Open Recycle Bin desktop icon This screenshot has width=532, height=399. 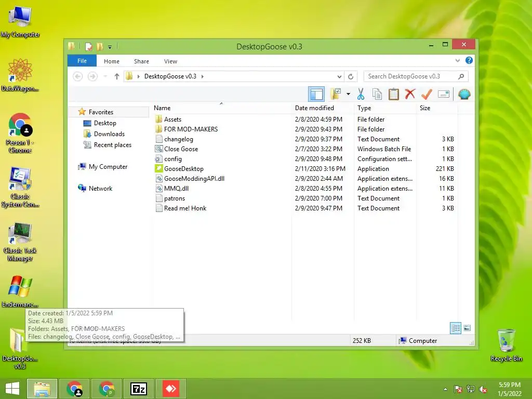(506, 345)
